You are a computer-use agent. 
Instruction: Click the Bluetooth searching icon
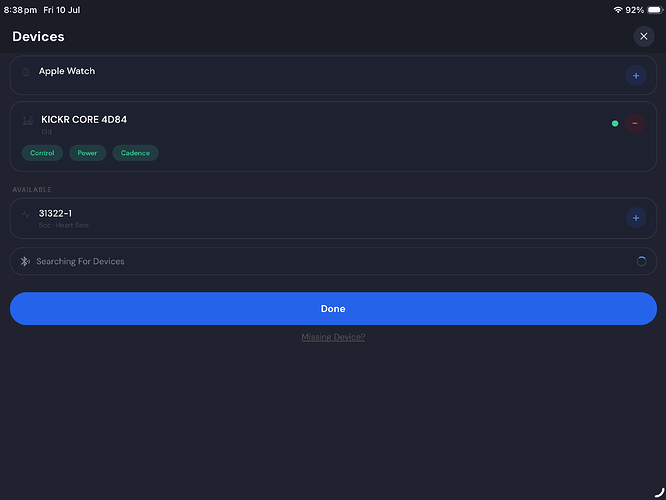point(25,261)
